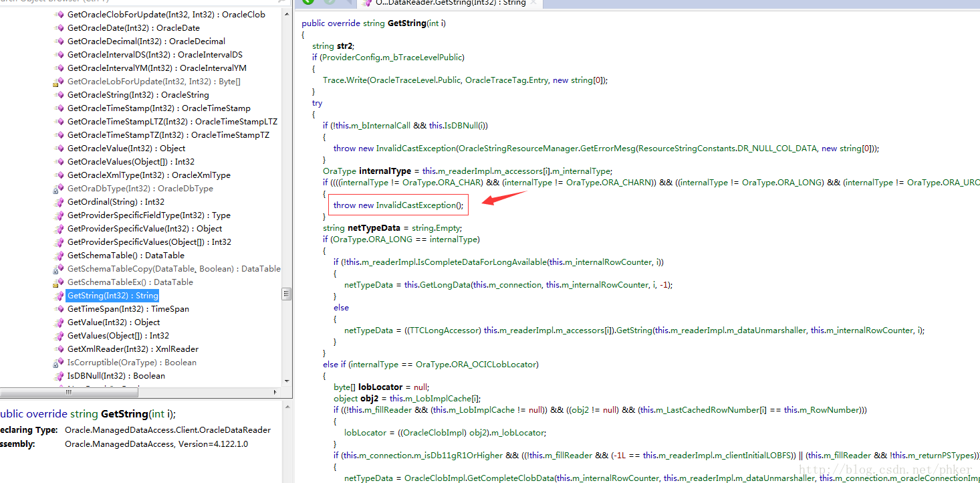Click vertical scrollbar thumb of member tree
The width and height of the screenshot is (980, 483).
[287, 294]
